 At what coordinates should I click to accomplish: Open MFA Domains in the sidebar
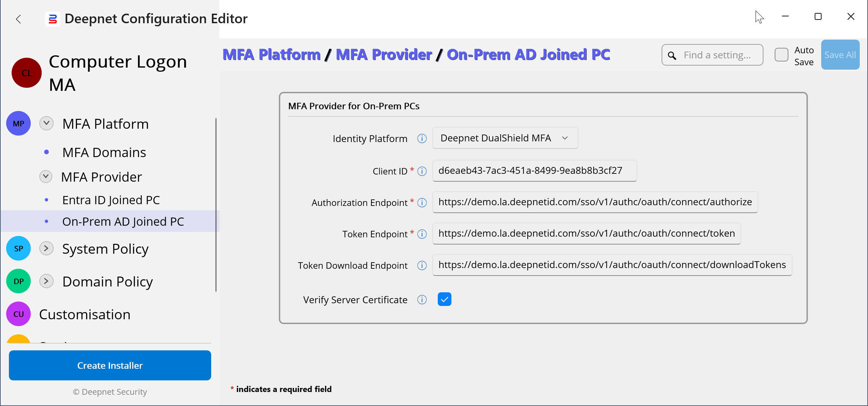pos(104,152)
